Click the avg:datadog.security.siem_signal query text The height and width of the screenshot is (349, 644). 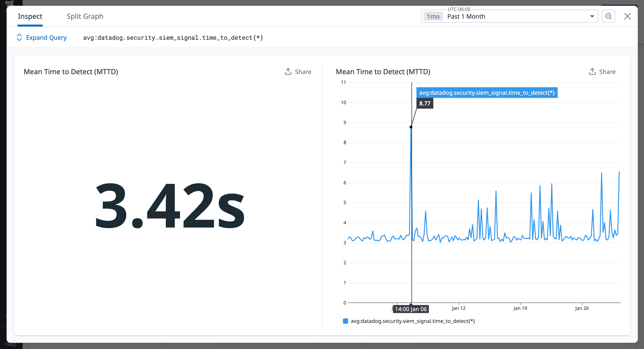[x=173, y=37]
